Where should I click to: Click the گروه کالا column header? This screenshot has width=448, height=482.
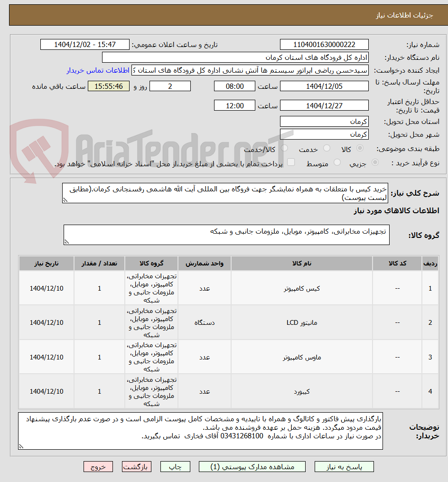[151, 264]
